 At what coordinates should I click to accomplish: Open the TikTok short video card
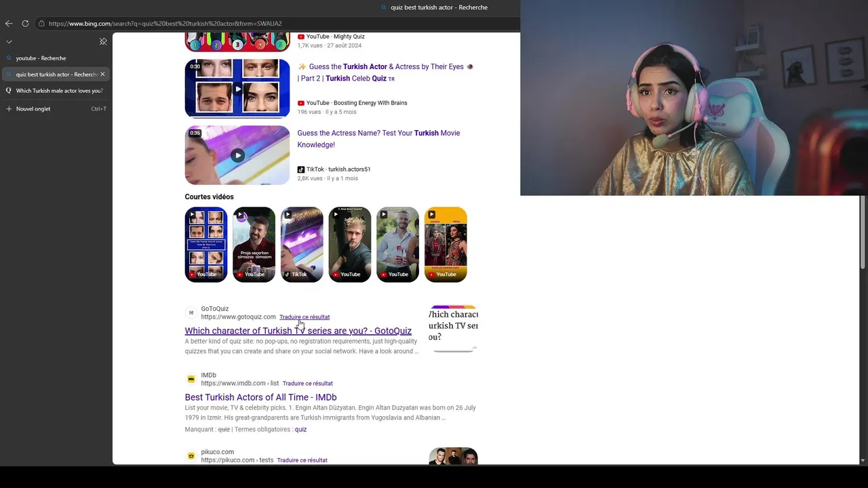tap(302, 245)
